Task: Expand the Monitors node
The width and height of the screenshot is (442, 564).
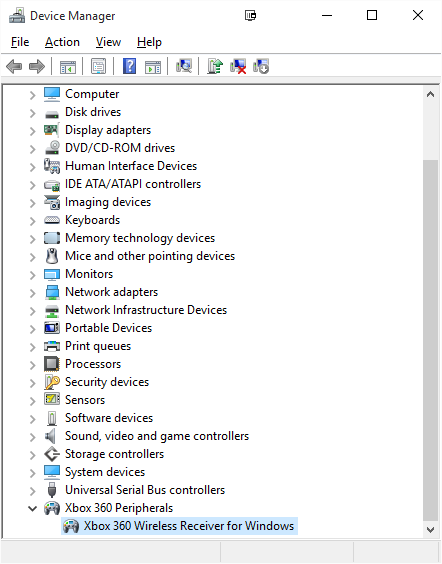Action: click(33, 275)
